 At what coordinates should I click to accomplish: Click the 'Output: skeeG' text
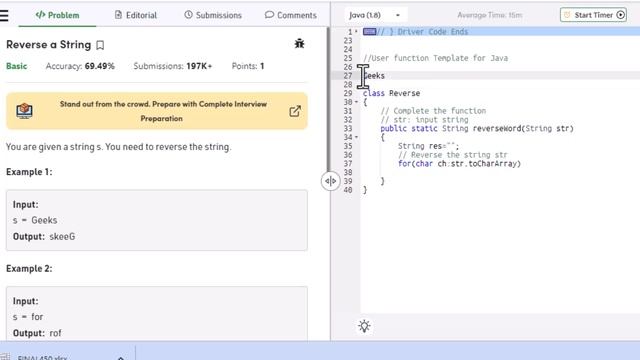[x=44, y=237]
